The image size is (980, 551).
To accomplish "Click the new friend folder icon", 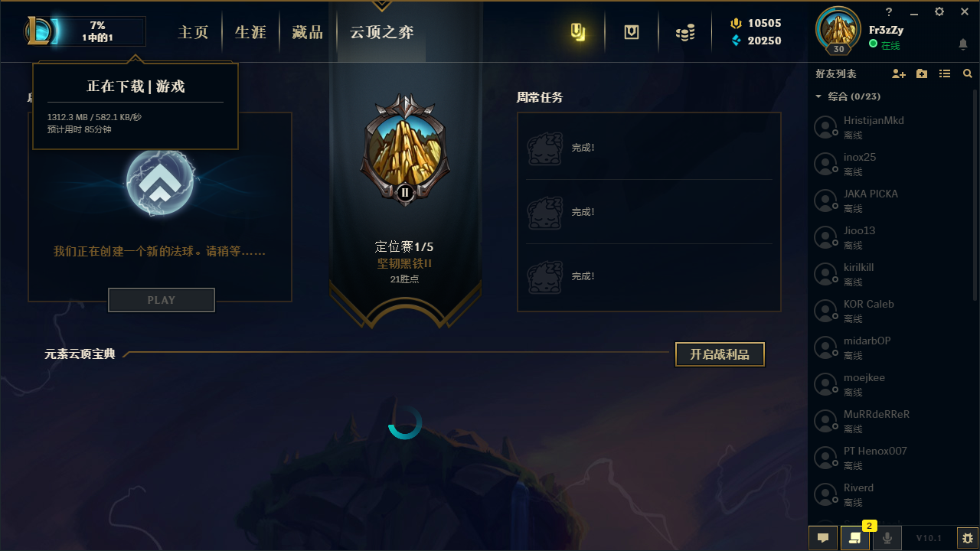I will (x=922, y=73).
